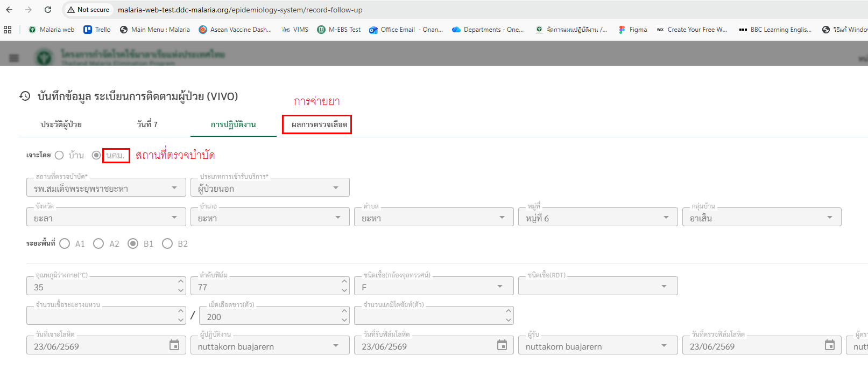The width and height of the screenshot is (868, 390).
Task: Expand the ชนิดเชื้อ(กล้องจุลทรรศน์) dropdown
Action: pos(434,286)
